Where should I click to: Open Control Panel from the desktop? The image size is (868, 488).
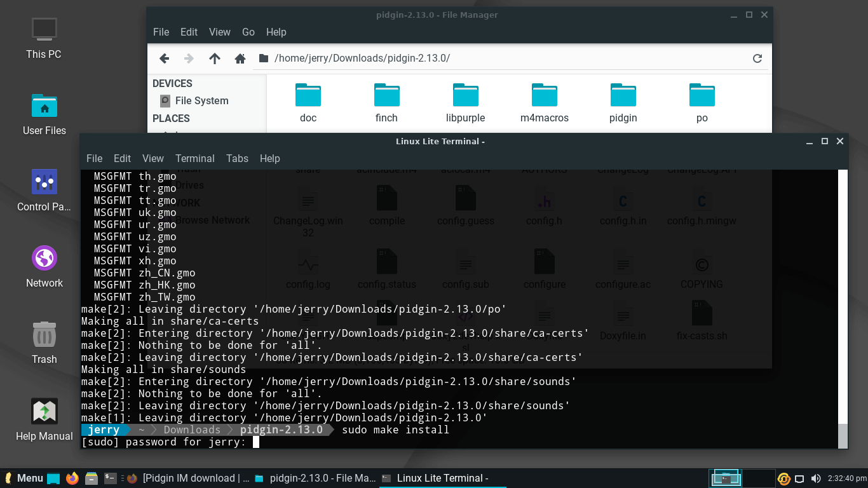44,189
